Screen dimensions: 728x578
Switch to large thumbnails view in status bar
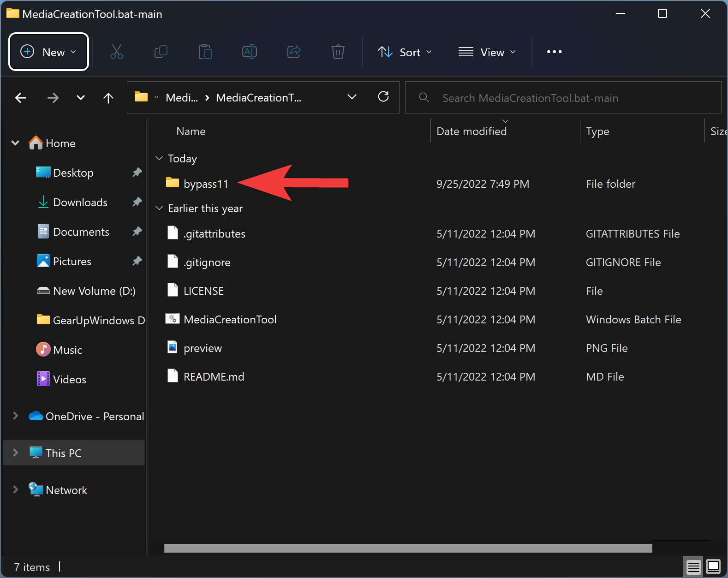(713, 566)
